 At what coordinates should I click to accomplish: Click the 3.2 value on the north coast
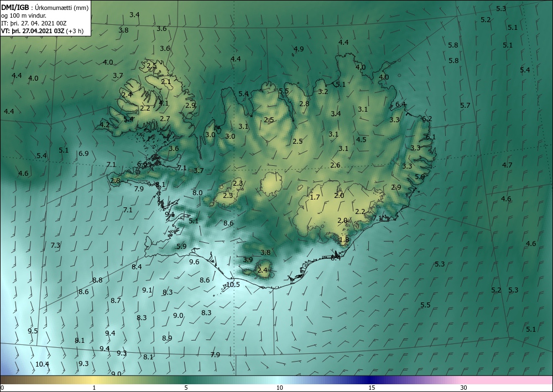point(323,92)
